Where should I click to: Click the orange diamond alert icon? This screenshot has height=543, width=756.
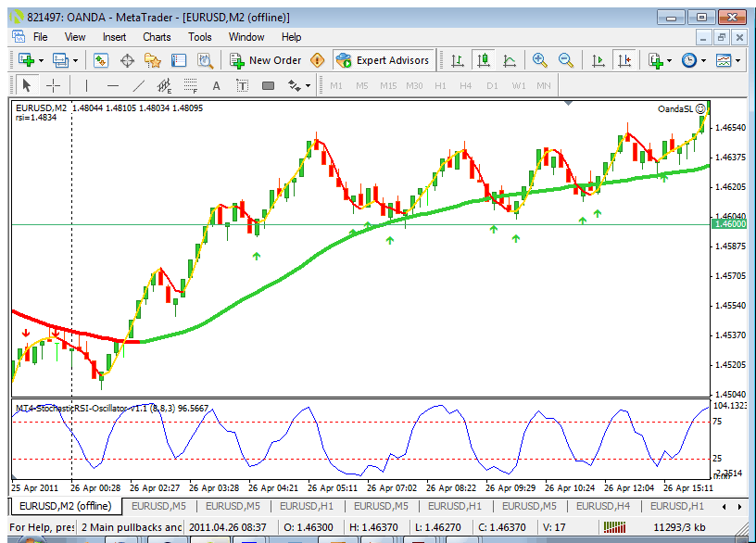click(x=317, y=60)
